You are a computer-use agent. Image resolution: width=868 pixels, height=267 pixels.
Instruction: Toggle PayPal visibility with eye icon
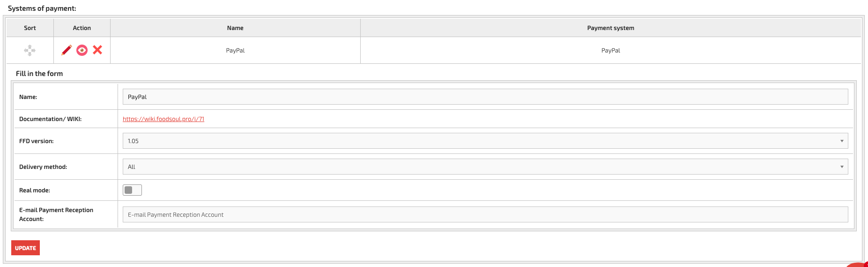click(x=82, y=50)
